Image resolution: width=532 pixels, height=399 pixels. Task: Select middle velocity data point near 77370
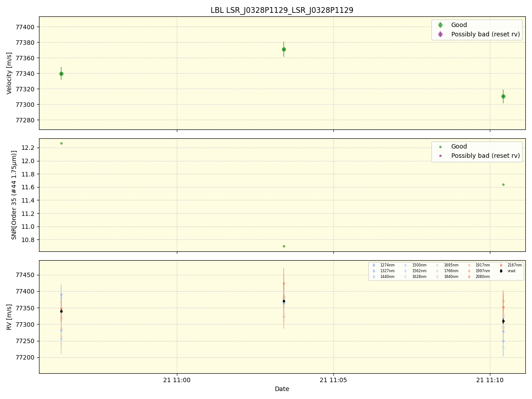[284, 49]
